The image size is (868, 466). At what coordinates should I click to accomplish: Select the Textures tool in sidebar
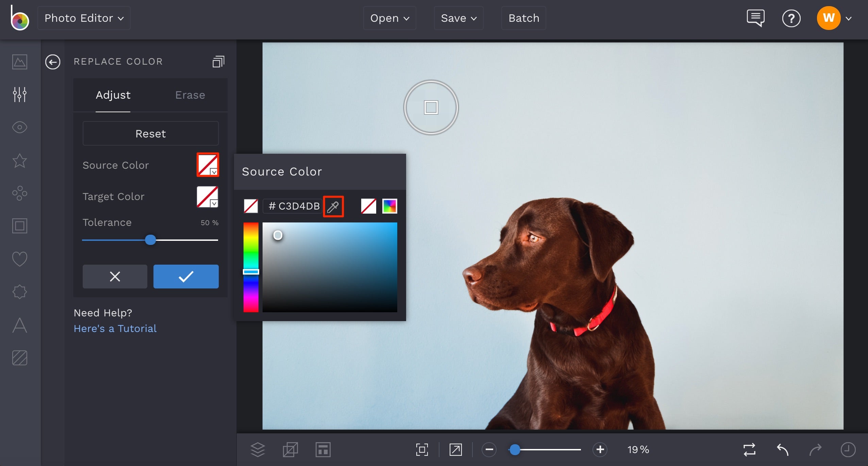19,358
